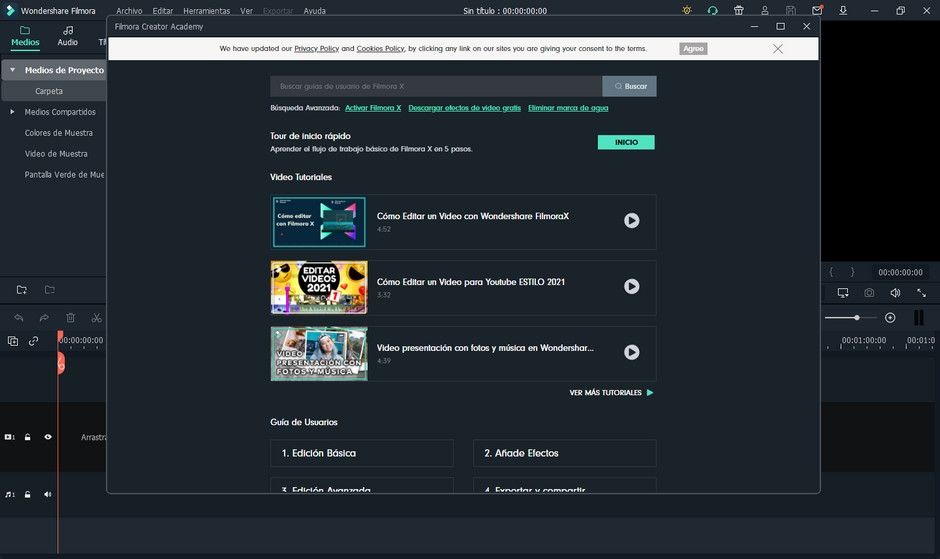Open the envelope messages icon
The image size is (940, 559).
pyautogui.click(x=817, y=11)
